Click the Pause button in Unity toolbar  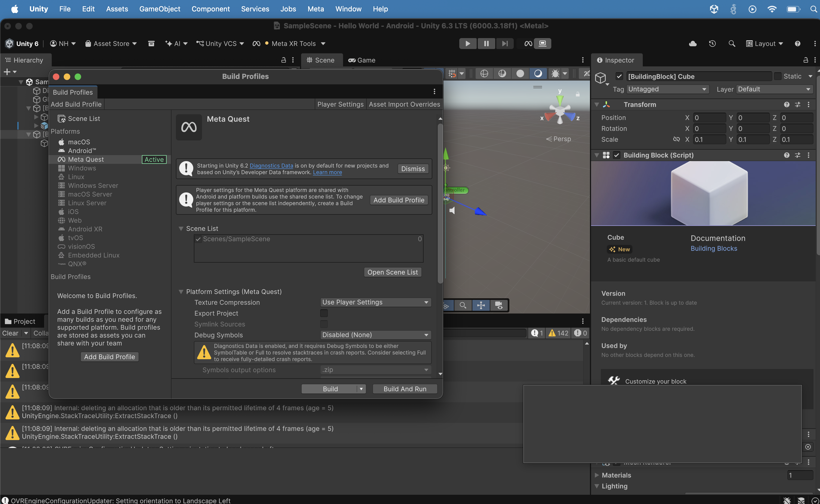pyautogui.click(x=486, y=44)
